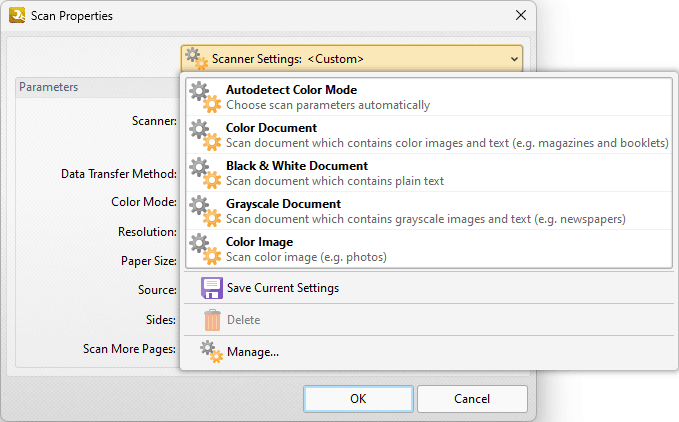Image resolution: width=679 pixels, height=422 pixels.
Task: Click Save Current Settings entry
Action: [429, 288]
